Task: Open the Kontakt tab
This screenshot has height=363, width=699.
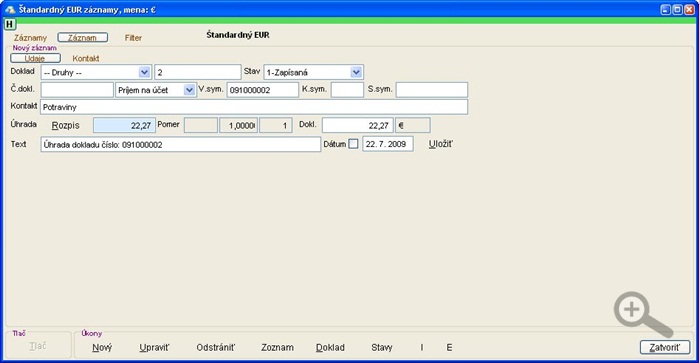Action: [86, 58]
